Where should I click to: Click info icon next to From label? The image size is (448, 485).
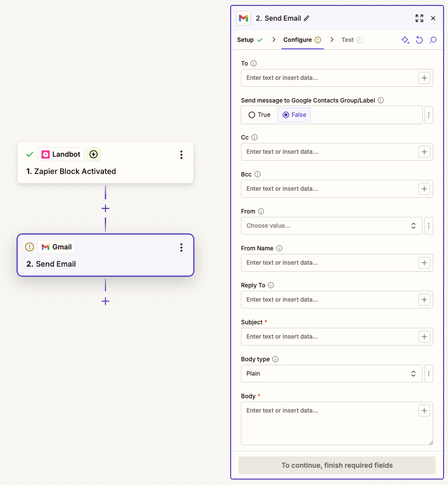261,211
